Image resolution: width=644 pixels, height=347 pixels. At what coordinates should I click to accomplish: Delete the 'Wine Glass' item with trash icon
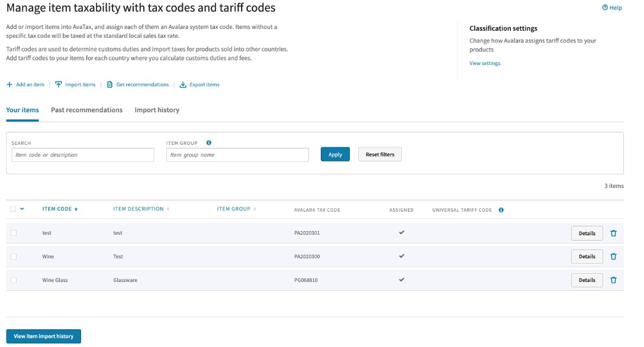[x=613, y=280]
